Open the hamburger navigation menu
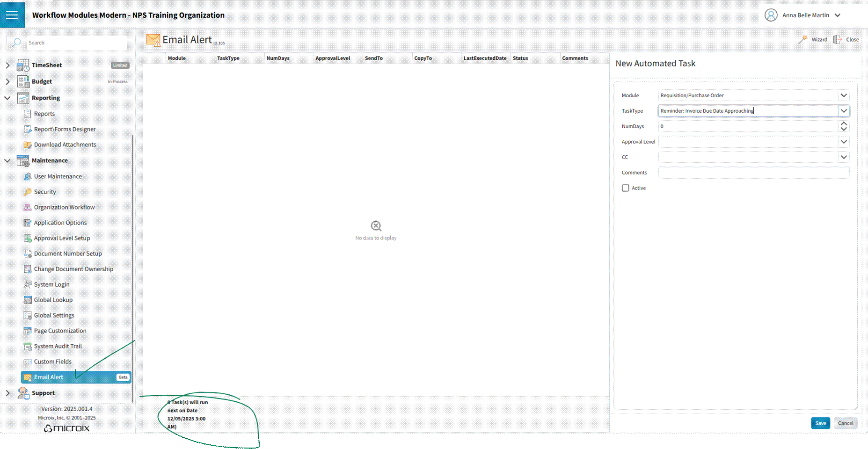Screen dimensions: 868x449 [x=12, y=15]
